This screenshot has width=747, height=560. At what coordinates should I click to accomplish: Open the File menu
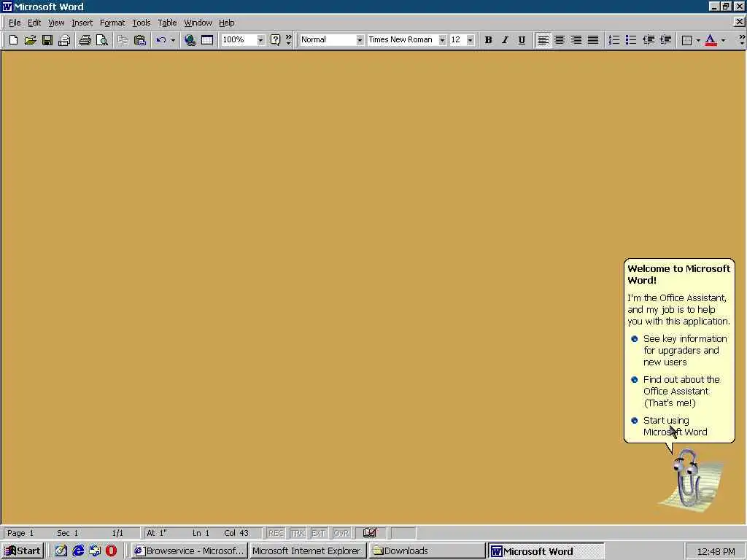pos(15,23)
